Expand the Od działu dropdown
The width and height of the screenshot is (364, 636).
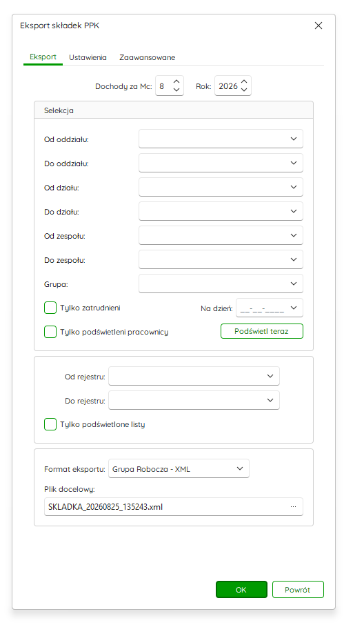[294, 187]
